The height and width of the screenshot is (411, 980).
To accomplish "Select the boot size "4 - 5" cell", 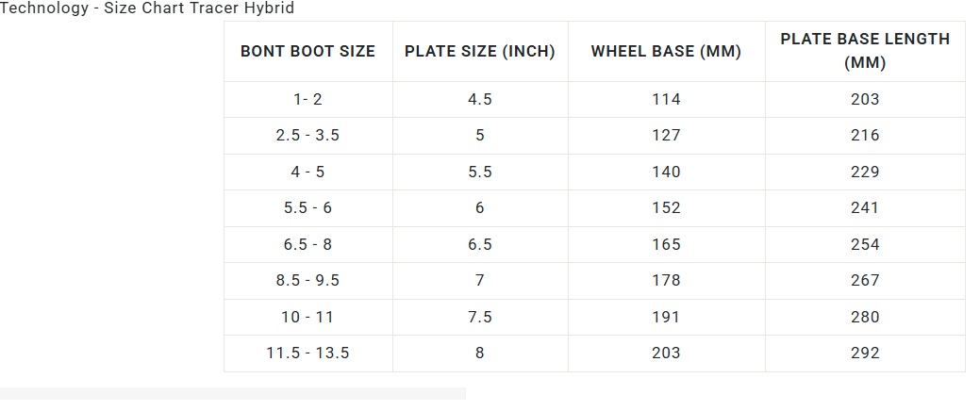I will pos(307,172).
